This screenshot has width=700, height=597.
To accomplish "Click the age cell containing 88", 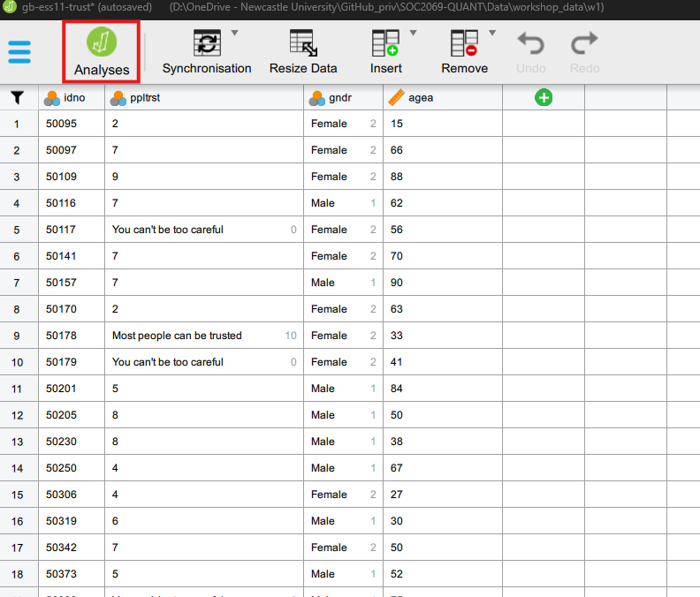I will (442, 177).
